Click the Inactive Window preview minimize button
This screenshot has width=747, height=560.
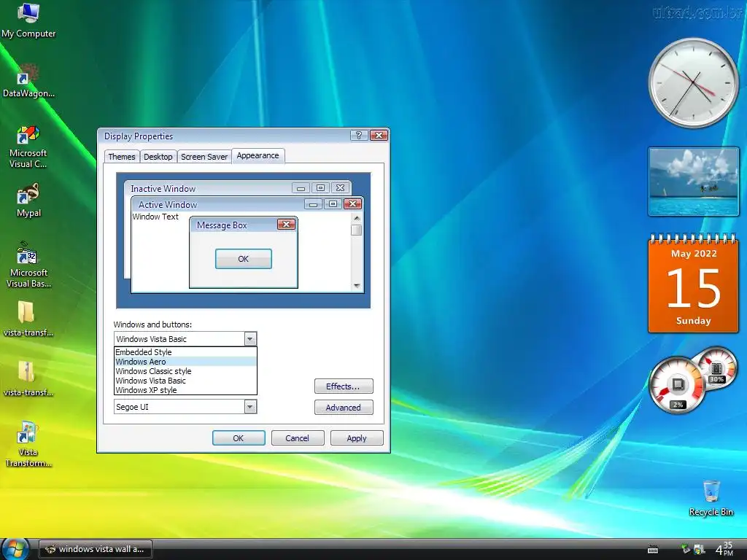pyautogui.click(x=301, y=188)
